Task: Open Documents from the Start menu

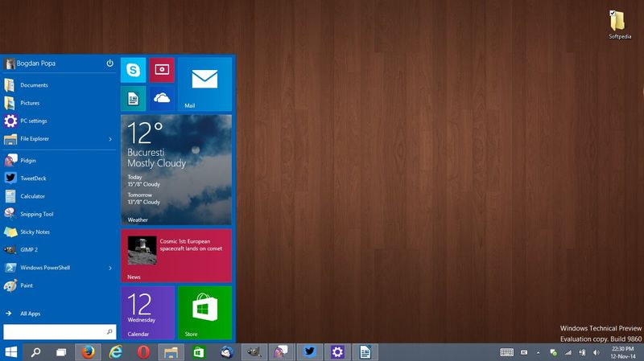Action: coord(60,85)
